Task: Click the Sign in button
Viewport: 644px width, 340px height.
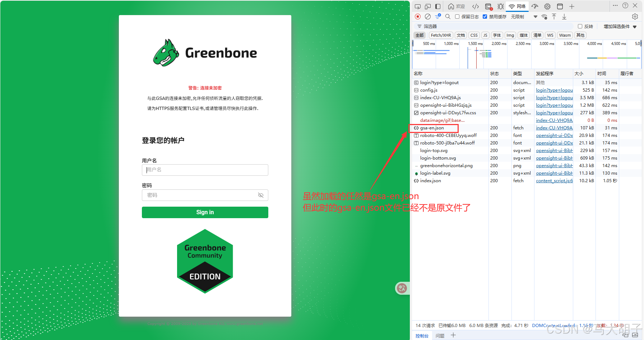Action: [x=205, y=212]
